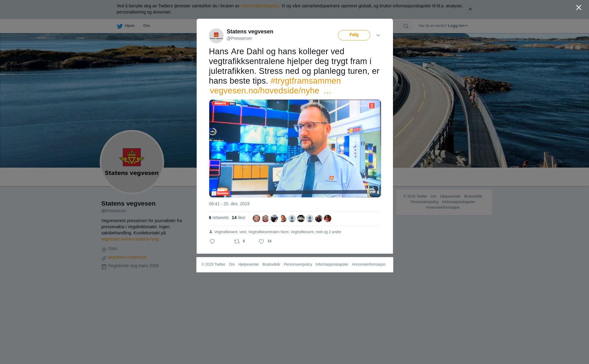Click the reply speech bubble icon
This screenshot has height=364, width=589.
(212, 241)
